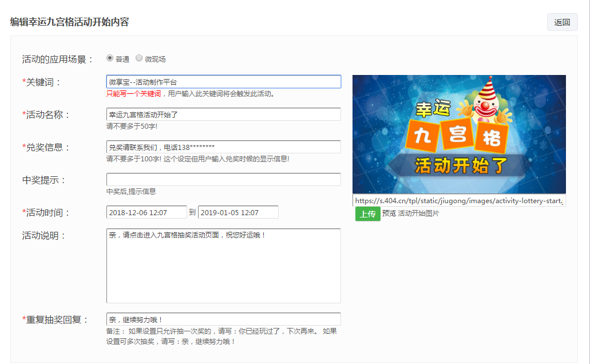This screenshot has height=364, width=590.
Task: Click the 重复抽奖回复 input field
Action: point(224,319)
